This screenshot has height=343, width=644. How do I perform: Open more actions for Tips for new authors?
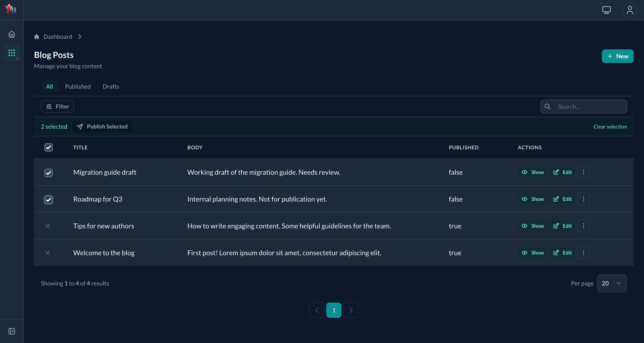(x=583, y=226)
